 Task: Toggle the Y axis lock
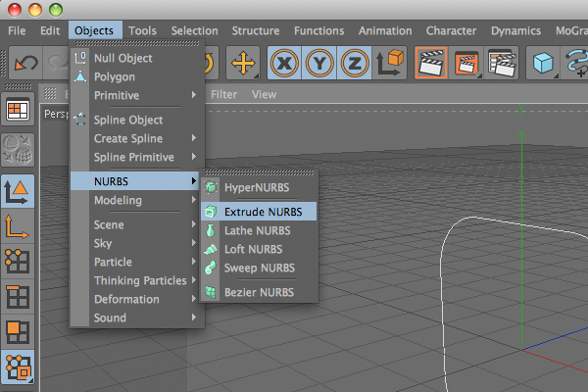(319, 63)
